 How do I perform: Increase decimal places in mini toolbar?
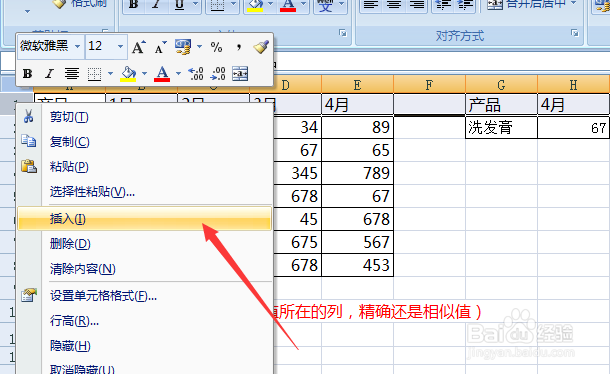(196, 74)
